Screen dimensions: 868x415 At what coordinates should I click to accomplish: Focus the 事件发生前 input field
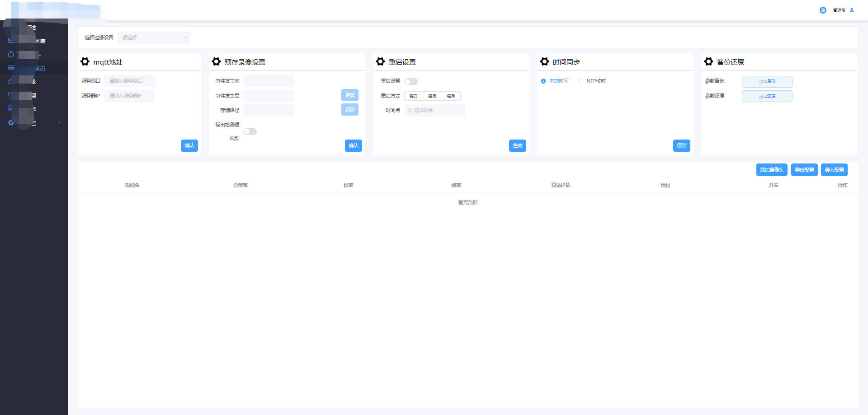click(x=269, y=81)
